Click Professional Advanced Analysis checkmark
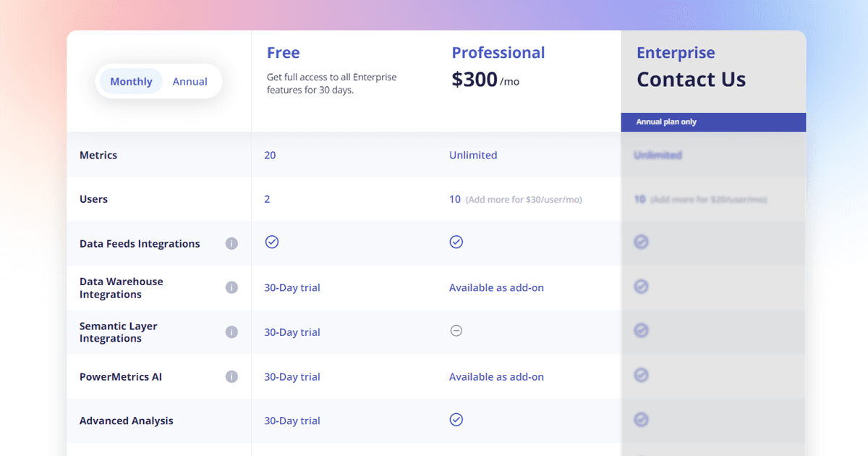Screen dimensions: 868x456 click(456, 420)
